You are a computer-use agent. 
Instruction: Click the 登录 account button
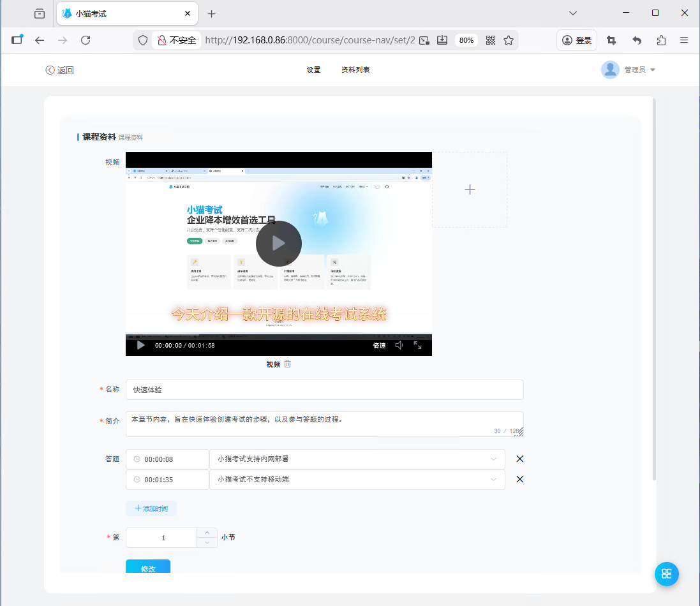577,40
